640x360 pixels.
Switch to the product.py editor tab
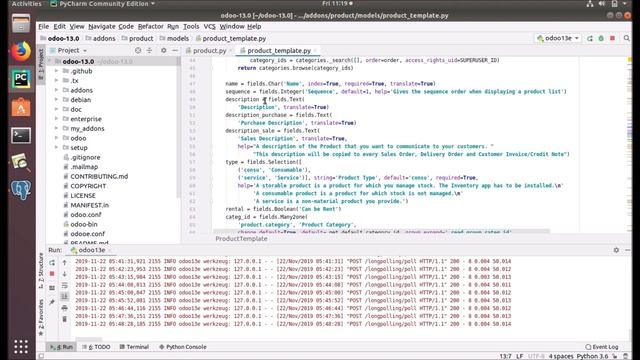209,51
